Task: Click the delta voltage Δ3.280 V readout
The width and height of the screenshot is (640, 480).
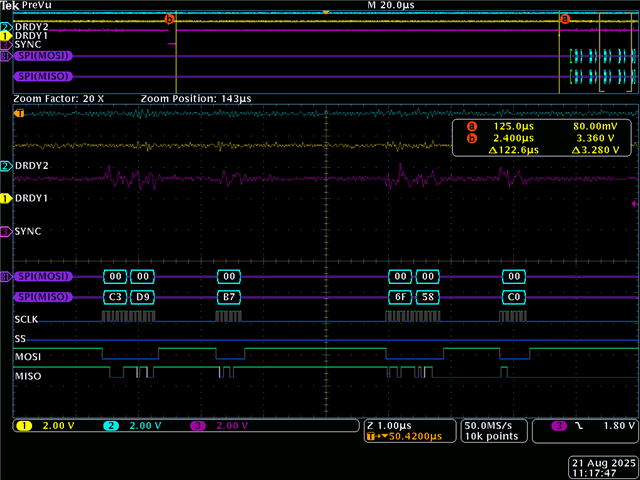Action: coord(595,150)
